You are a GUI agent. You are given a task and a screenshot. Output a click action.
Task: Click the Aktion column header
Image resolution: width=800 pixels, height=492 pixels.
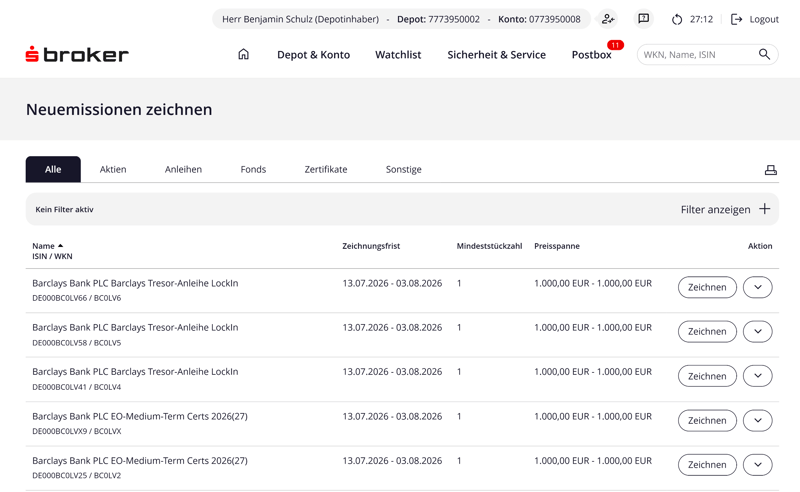(760, 246)
